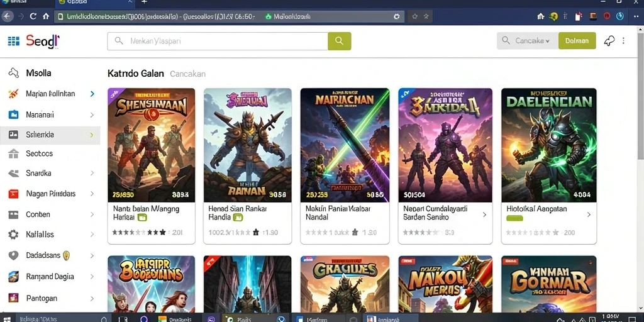Open the browser menu dots at top right
The width and height of the screenshot is (644, 322).
pos(636,16)
